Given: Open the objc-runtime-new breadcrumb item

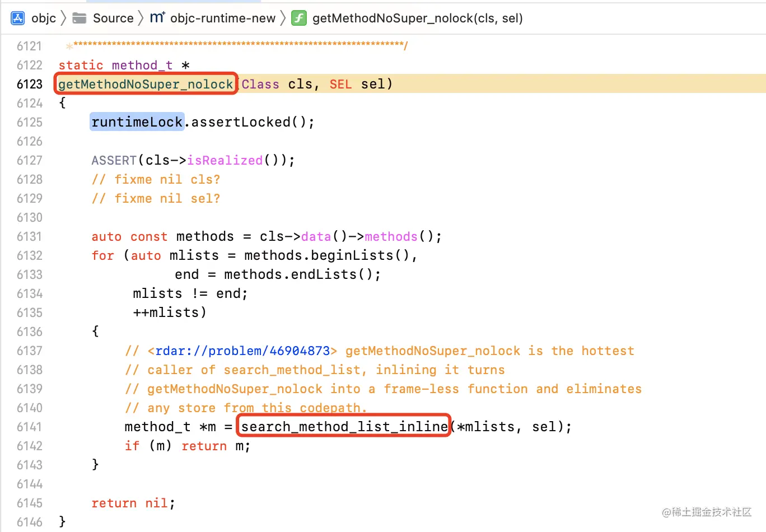Looking at the screenshot, I should click(x=223, y=18).
